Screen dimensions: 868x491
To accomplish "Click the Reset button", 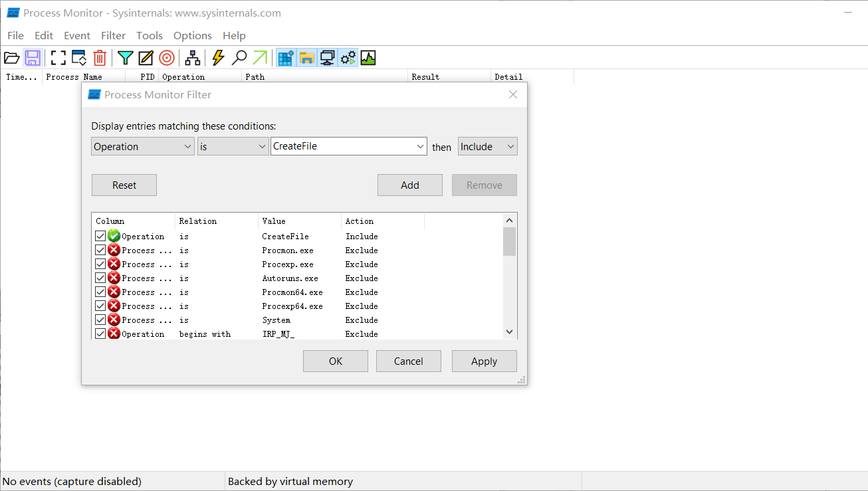I will (x=124, y=185).
